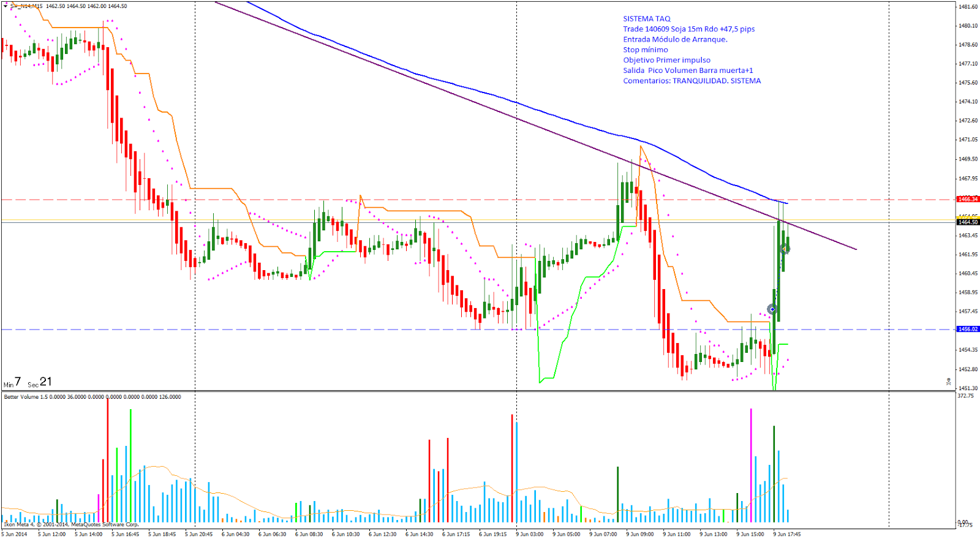Select the SISTEMA TAQ text title

(646, 19)
